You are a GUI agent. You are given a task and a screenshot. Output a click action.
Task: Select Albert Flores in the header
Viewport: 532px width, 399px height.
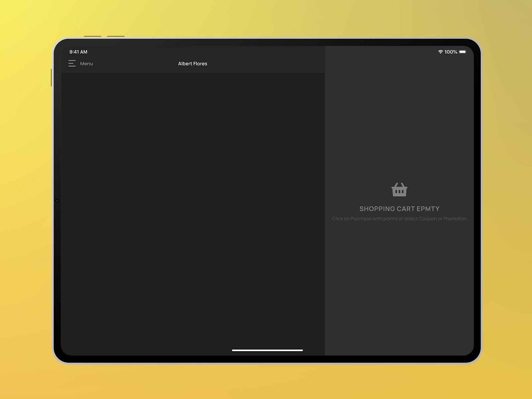point(193,64)
